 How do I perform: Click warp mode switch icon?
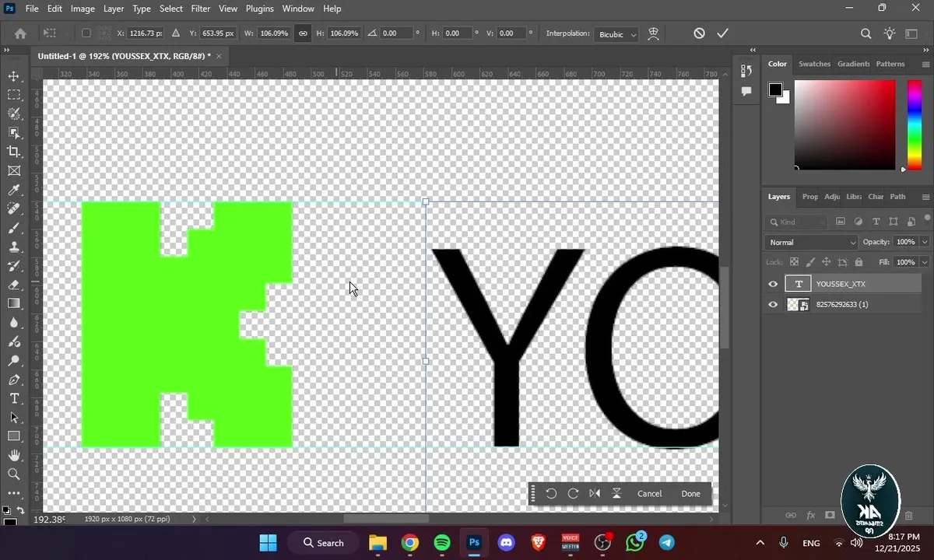click(654, 33)
